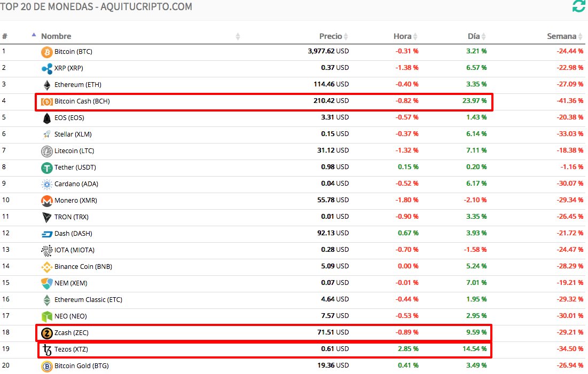The width and height of the screenshot is (588, 374).
Task: Sort by Hora column header
Action: pyautogui.click(x=405, y=36)
